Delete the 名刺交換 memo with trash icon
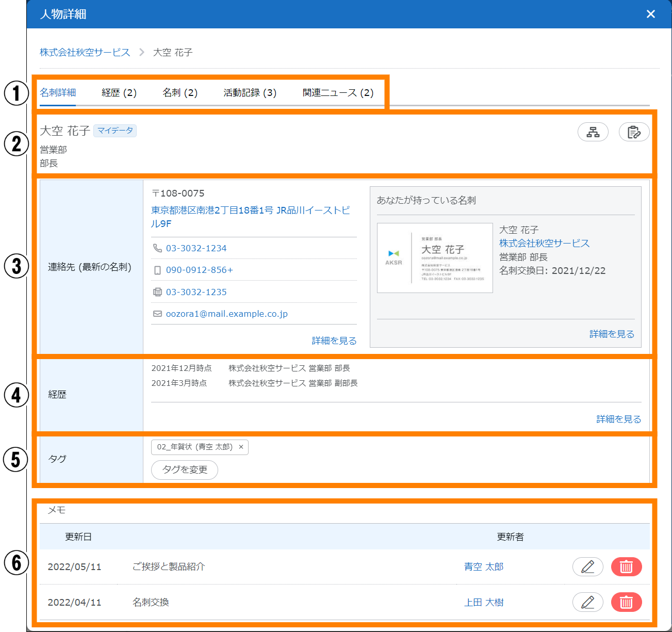Viewport: 672px width, 632px height. click(x=626, y=602)
